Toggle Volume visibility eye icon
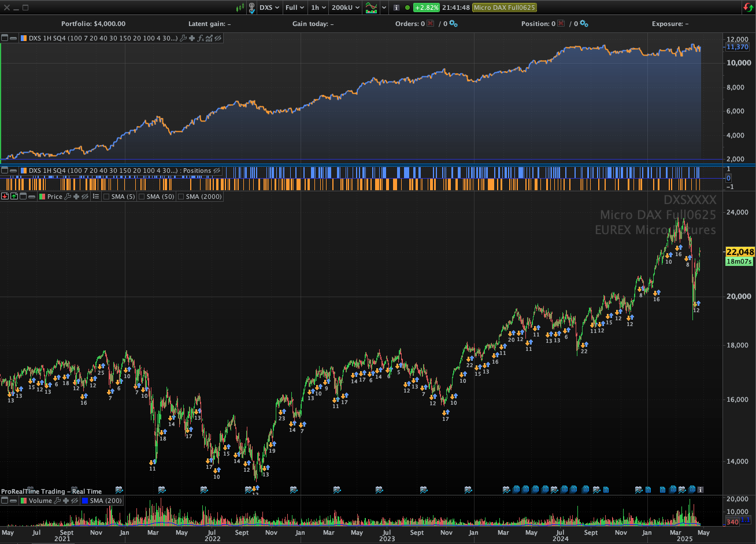Screen dimensions: 756x544 click(x=75, y=501)
